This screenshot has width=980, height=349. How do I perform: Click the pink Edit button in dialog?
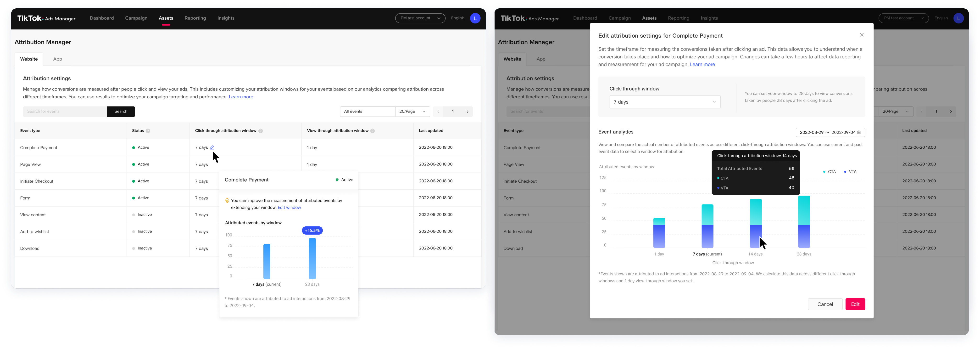(855, 304)
